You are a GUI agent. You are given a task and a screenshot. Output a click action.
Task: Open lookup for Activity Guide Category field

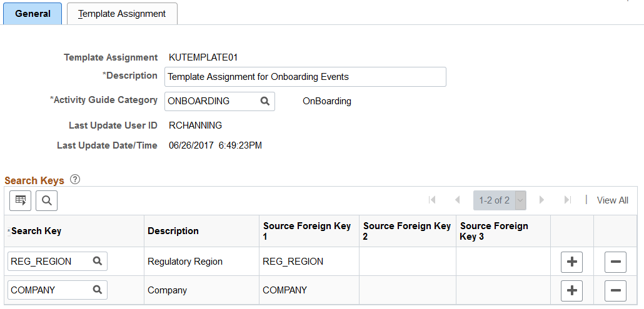coord(265,101)
